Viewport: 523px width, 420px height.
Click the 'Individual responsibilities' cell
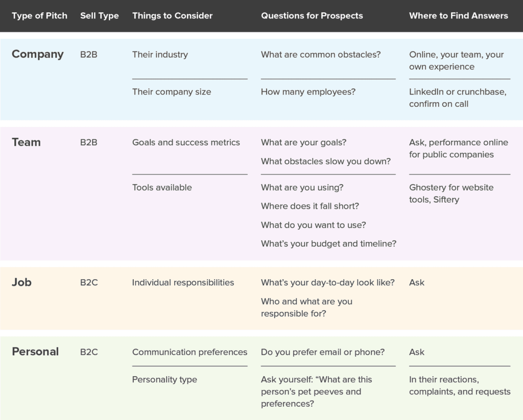(183, 282)
